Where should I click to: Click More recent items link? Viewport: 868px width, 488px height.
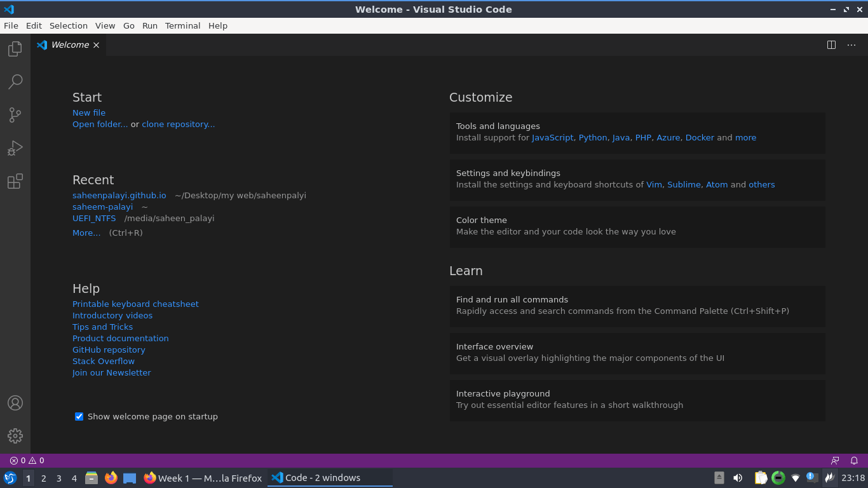[x=86, y=233]
